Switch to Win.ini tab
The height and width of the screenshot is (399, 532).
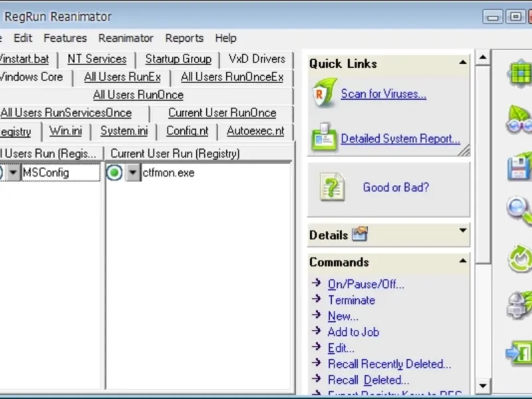65,131
